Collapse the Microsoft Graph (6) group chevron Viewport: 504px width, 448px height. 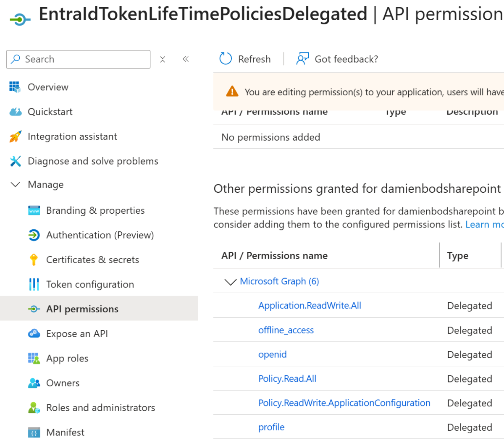click(231, 282)
